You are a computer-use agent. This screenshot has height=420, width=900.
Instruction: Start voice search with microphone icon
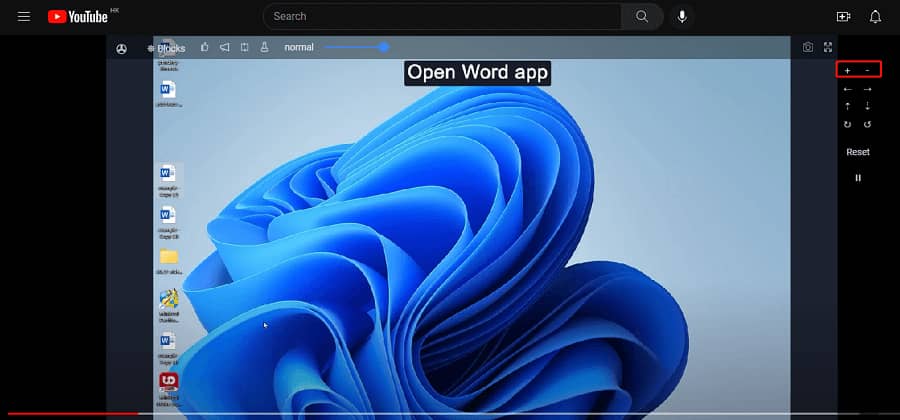tap(682, 17)
